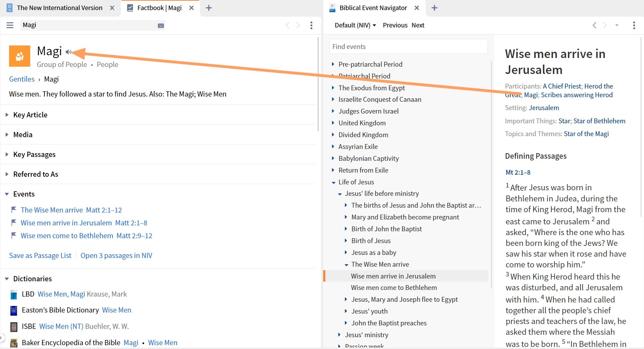Click the Baker Encyclopedia thumbnail icon
Image resolution: width=644 pixels, height=349 pixels.
pyautogui.click(x=14, y=343)
